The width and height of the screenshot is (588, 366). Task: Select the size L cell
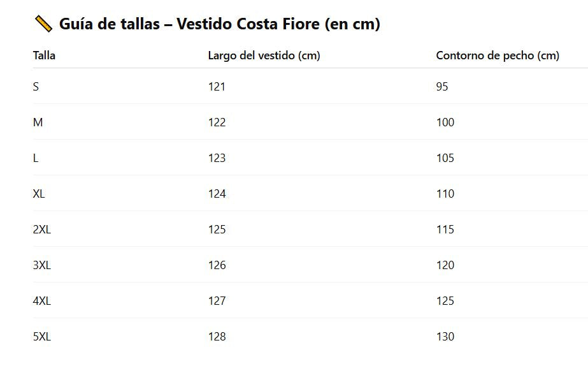[x=36, y=158]
